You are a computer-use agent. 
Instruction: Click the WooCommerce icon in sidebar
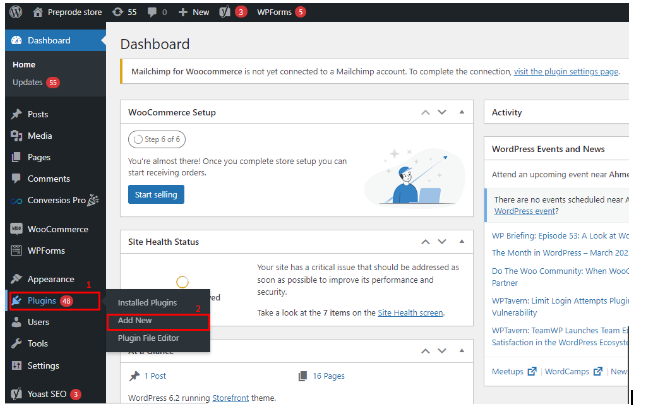pos(16,229)
